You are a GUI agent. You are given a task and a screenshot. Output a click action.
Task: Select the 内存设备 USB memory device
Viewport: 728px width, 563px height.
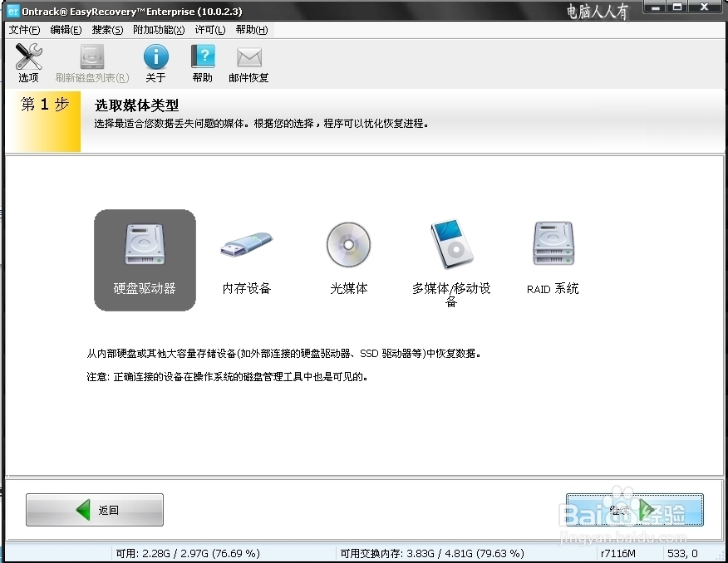coord(247,260)
